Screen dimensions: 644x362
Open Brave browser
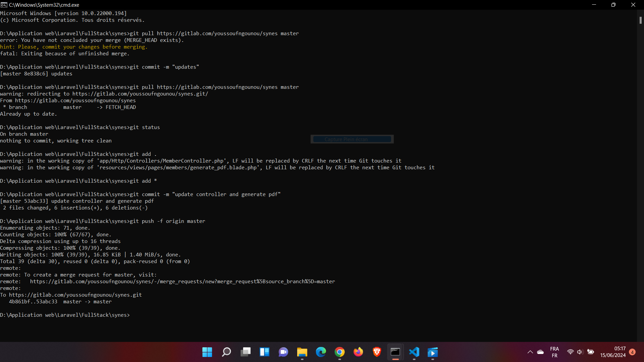377,352
